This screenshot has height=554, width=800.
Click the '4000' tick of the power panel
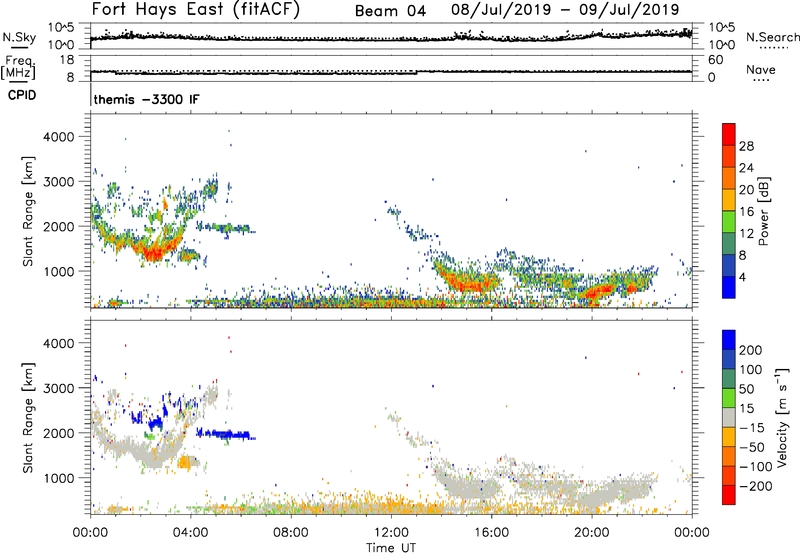[x=59, y=137]
